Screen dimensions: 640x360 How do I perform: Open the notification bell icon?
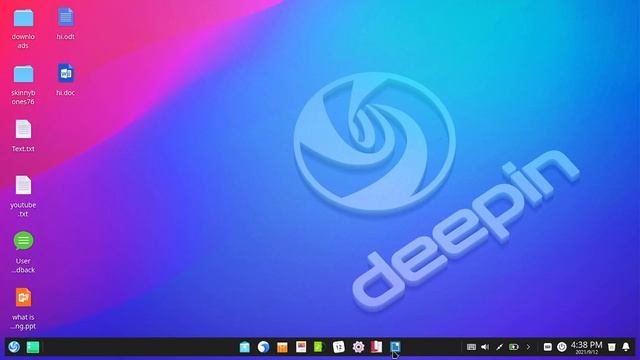click(626, 347)
